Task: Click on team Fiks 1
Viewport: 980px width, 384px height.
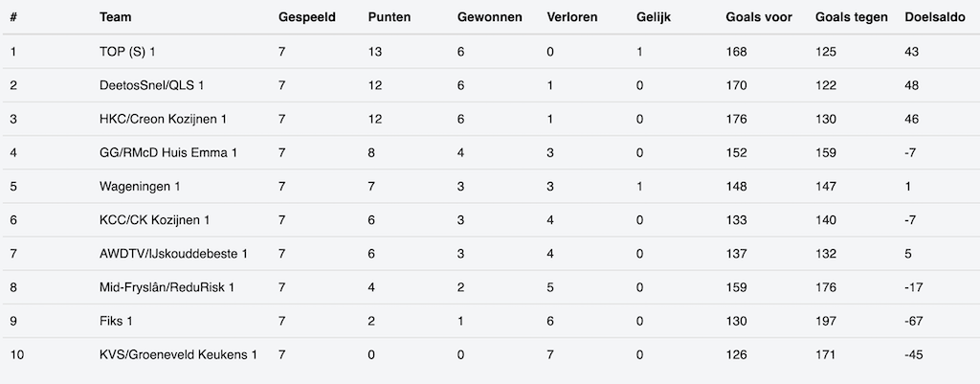Action: pos(116,320)
